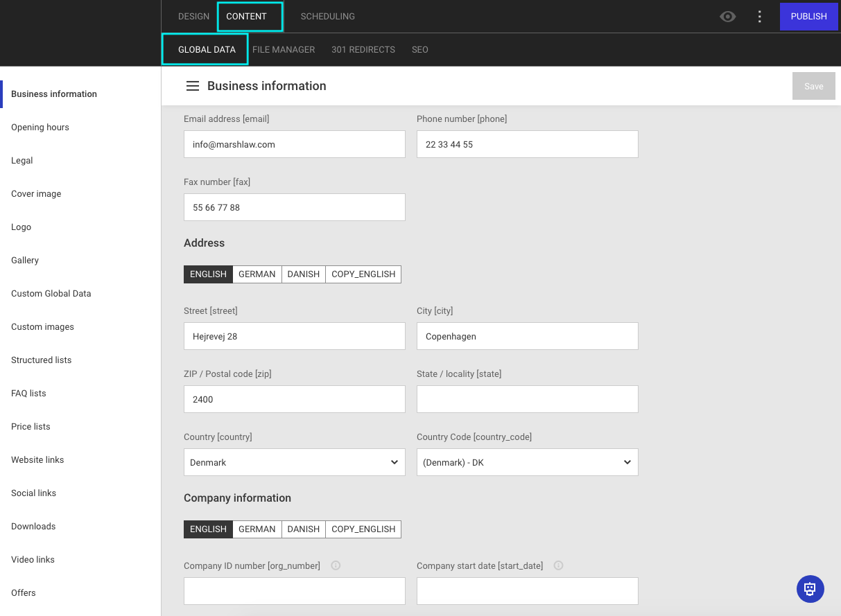Click info icon next to Company ID number
Screen dimensions: 841x616
coord(336,565)
